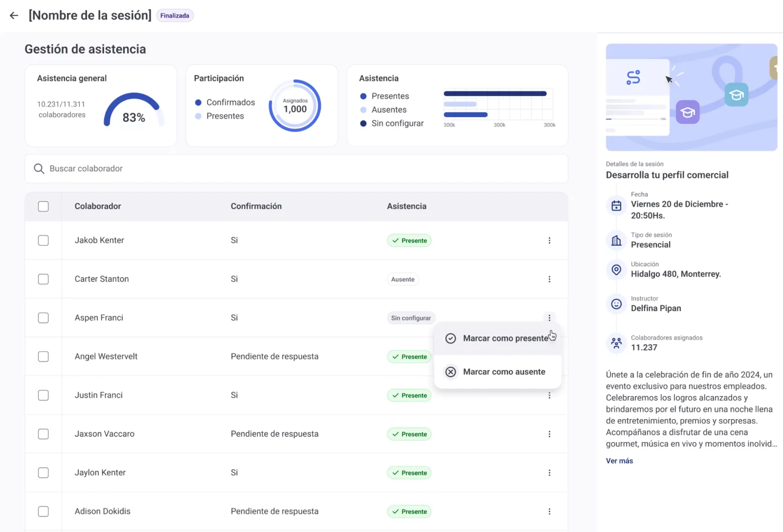Click the Colaboradores asignados people icon
Viewport: 783px width, 532px height.
coord(616,343)
